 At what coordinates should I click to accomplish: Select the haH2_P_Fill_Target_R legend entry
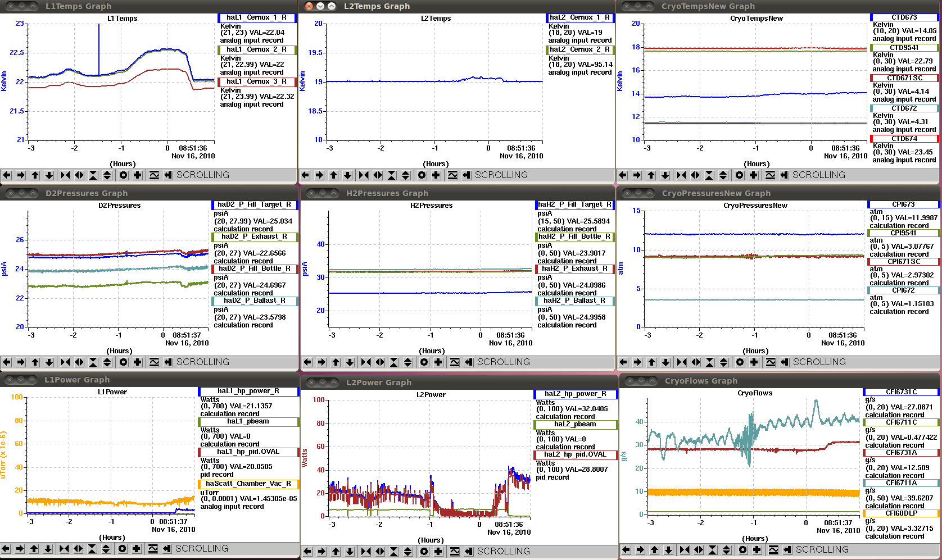[575, 205]
